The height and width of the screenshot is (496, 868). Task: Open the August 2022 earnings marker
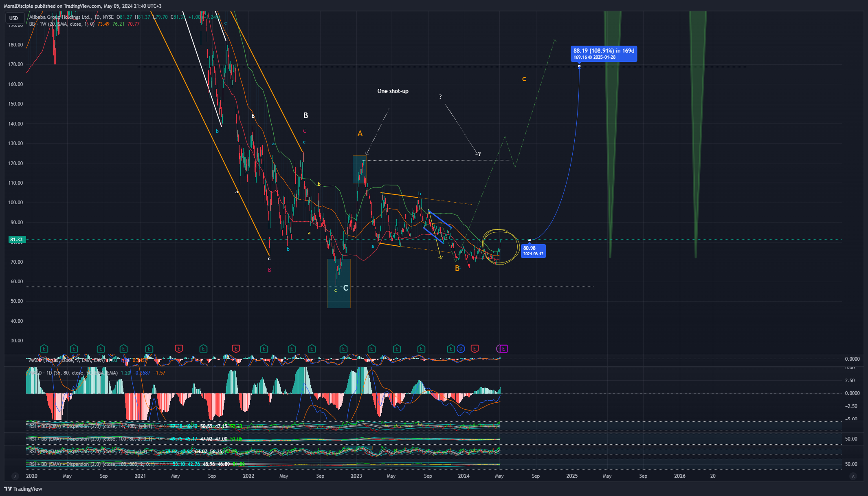[x=312, y=348]
